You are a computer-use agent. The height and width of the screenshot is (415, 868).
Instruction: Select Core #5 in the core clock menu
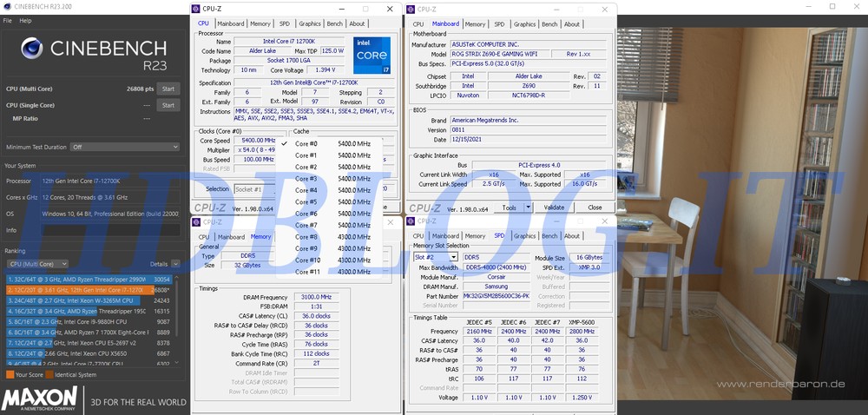[x=306, y=201]
